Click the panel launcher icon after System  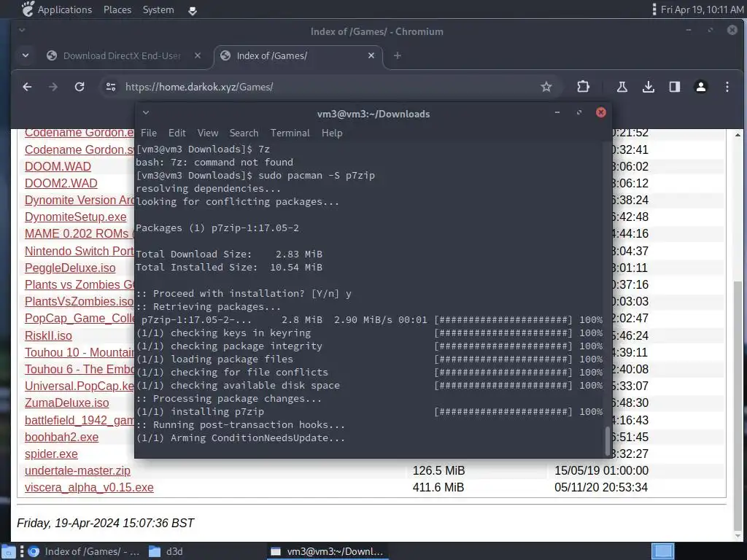pos(193,10)
